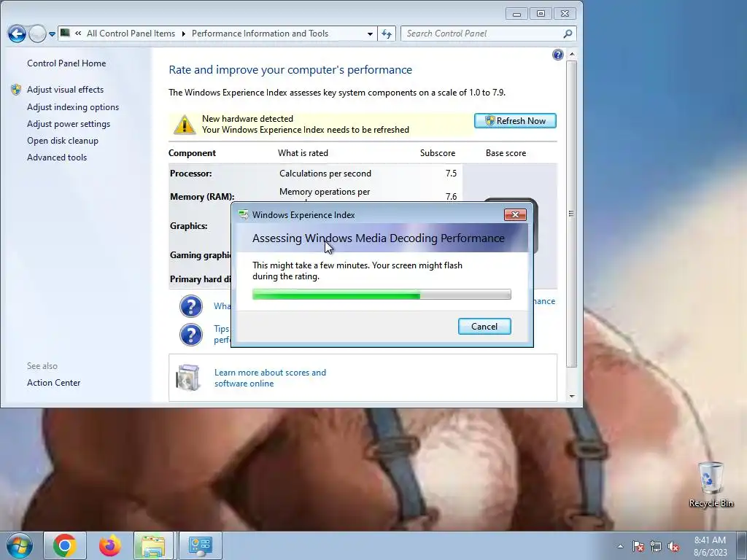Click the Processor subscore 7.5
The image size is (747, 560).
(451, 174)
